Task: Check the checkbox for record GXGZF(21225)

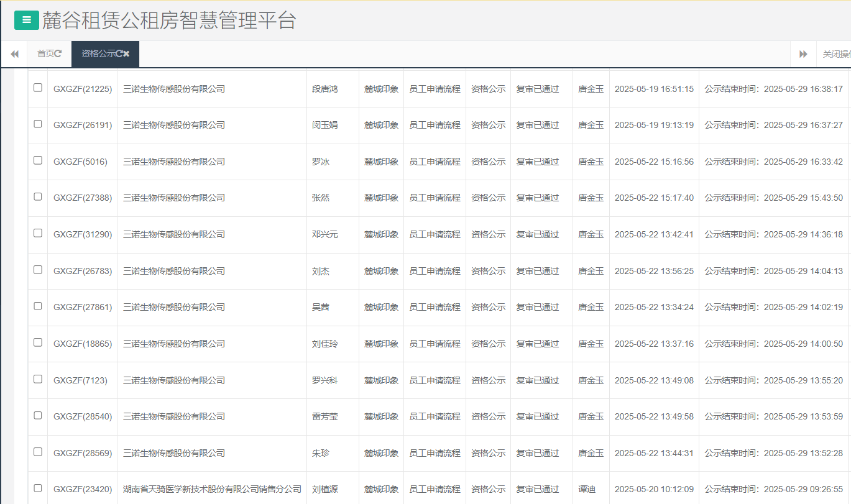Action: tap(37, 88)
